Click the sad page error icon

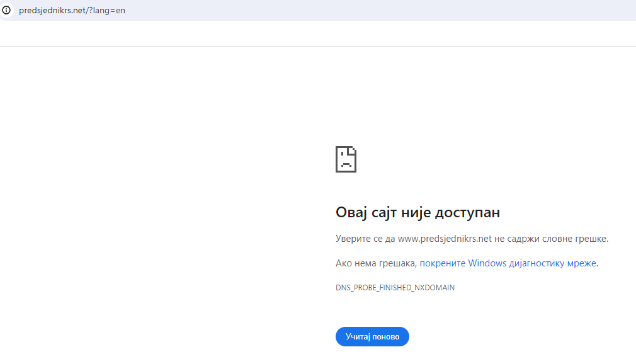(x=346, y=159)
